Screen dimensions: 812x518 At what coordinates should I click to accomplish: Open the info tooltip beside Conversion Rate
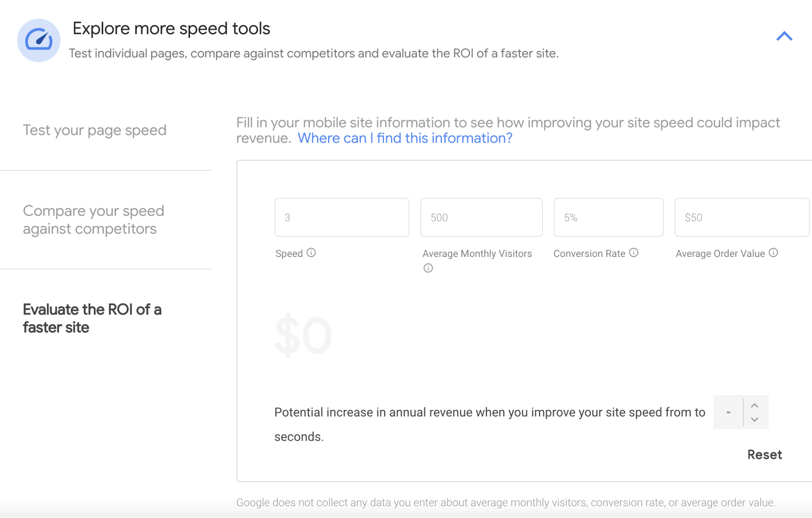(633, 252)
